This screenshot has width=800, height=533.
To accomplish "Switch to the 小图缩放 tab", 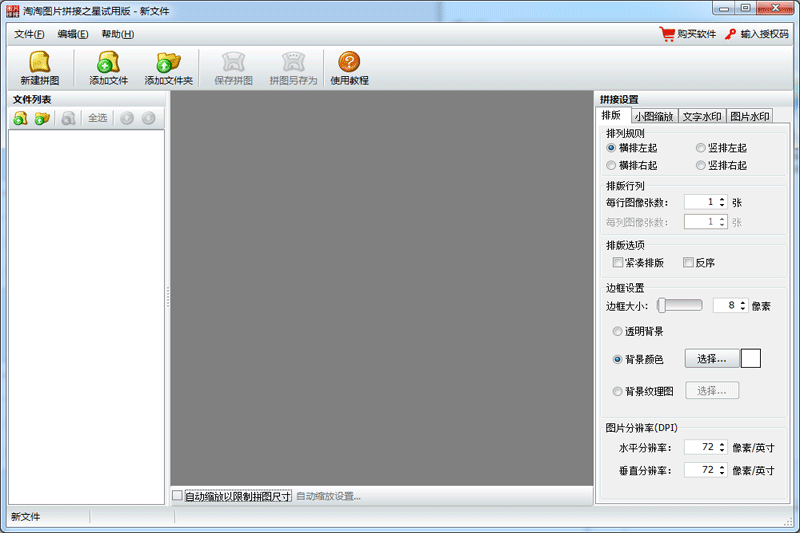I will pyautogui.click(x=654, y=116).
